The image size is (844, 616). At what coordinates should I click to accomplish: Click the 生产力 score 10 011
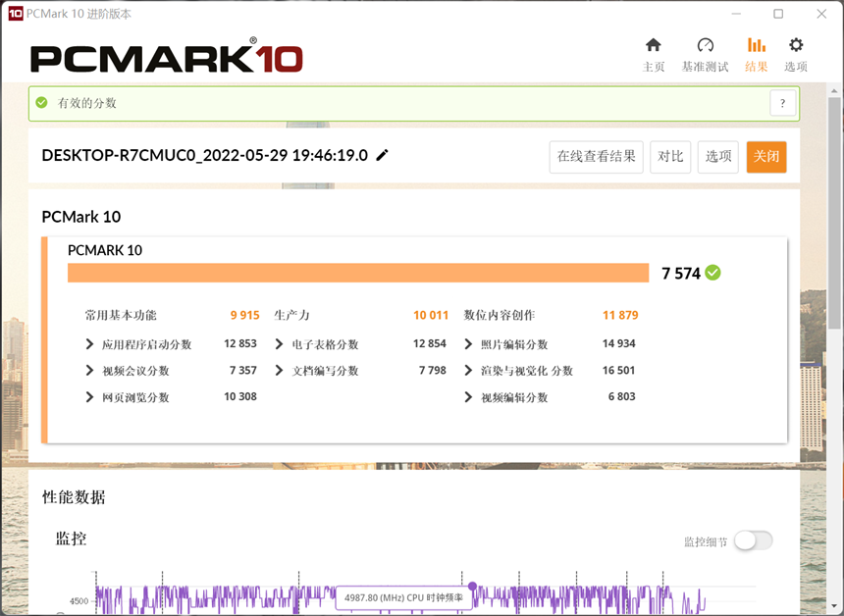pyautogui.click(x=431, y=315)
